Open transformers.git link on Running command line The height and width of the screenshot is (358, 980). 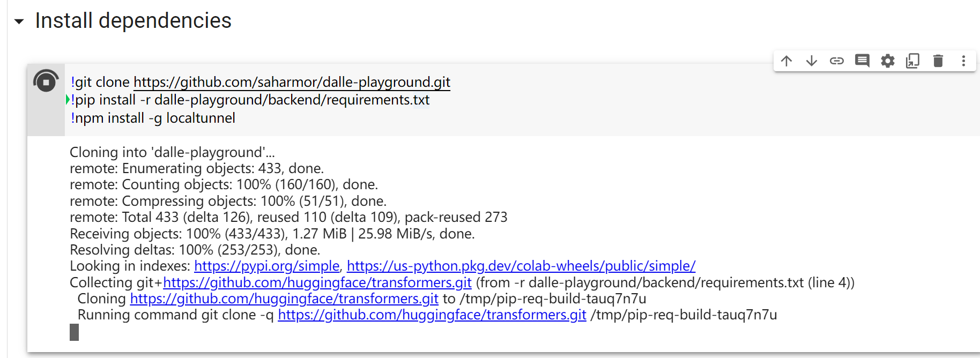(x=432, y=315)
